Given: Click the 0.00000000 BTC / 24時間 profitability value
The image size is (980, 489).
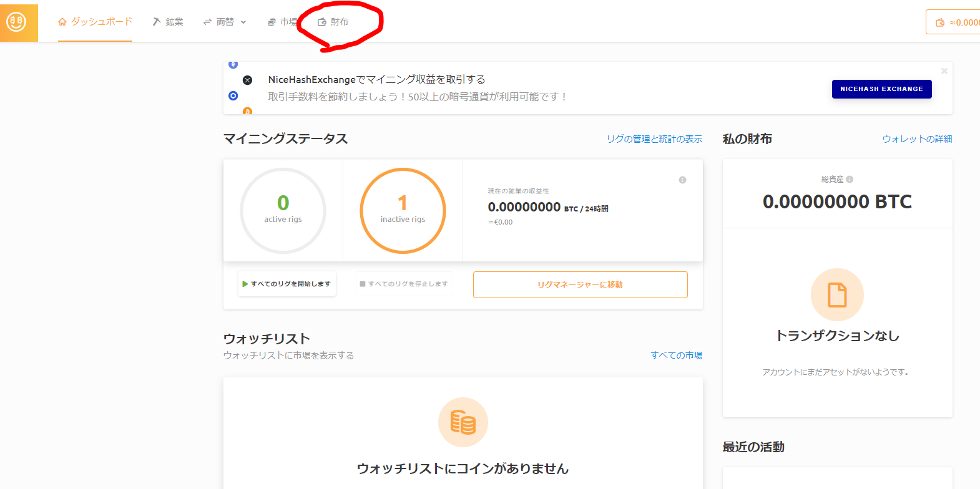Looking at the screenshot, I should pos(548,207).
